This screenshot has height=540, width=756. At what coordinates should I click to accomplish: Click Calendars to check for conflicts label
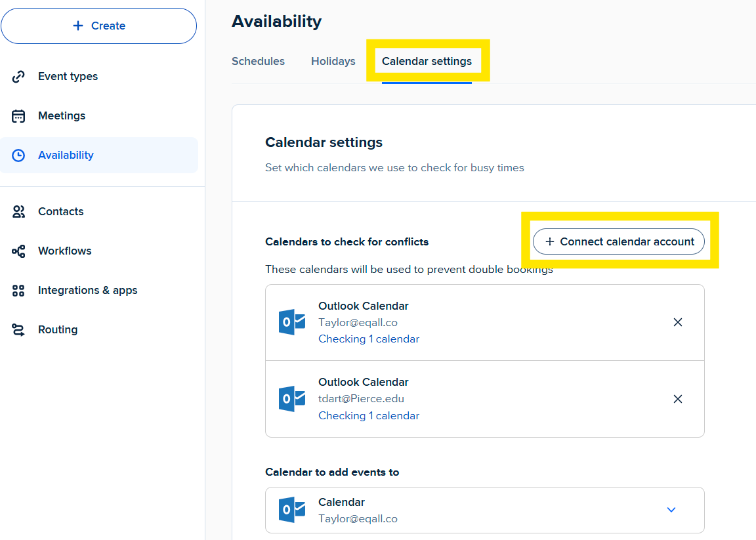coord(346,241)
